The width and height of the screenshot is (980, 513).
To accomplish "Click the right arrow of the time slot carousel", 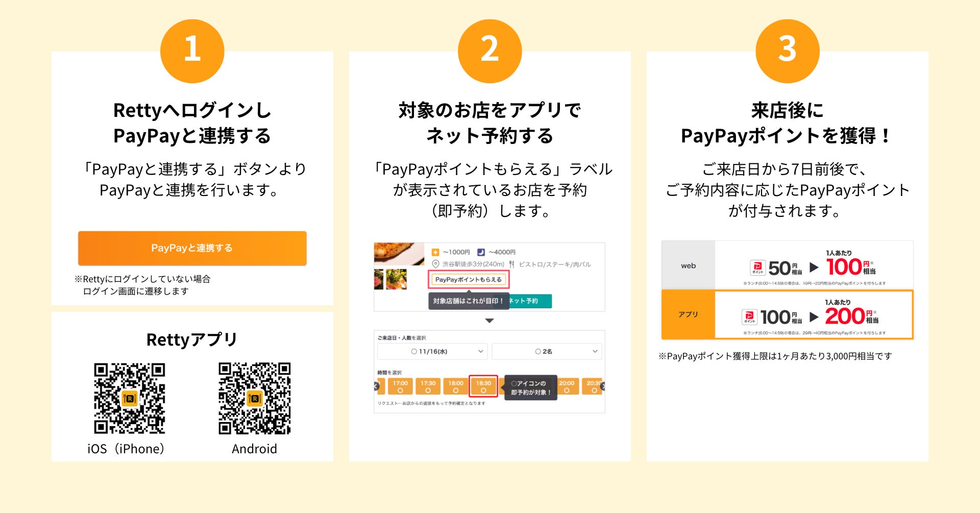I will point(602,386).
